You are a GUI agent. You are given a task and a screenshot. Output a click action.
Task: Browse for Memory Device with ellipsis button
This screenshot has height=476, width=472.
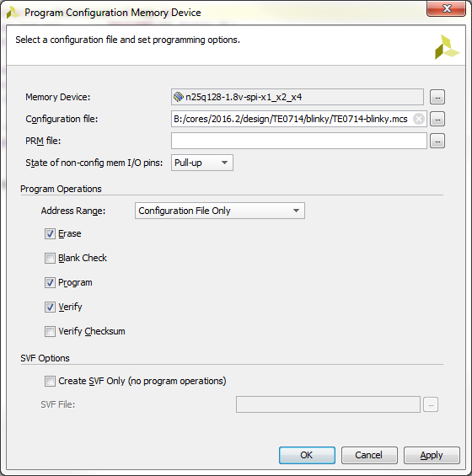click(x=437, y=97)
